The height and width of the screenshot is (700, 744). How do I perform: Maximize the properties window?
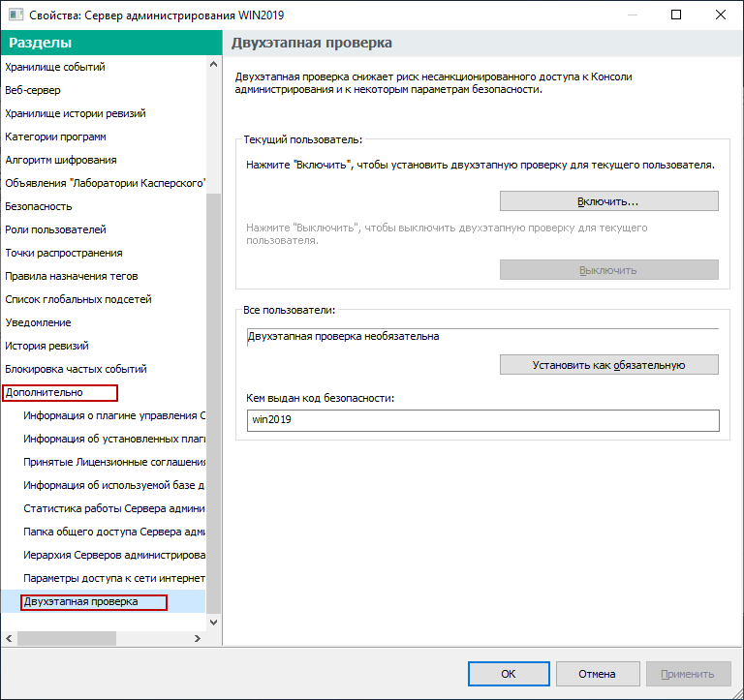tap(676, 15)
